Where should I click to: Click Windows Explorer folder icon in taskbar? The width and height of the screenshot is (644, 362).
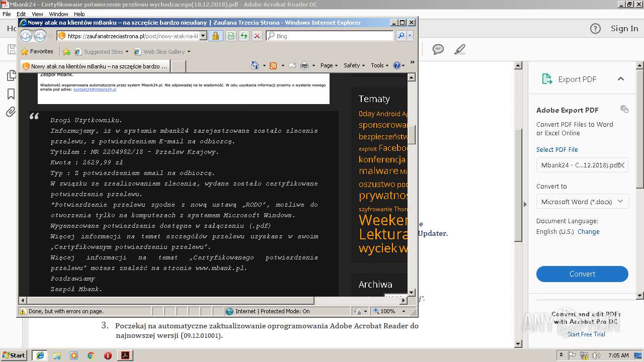pos(57,355)
